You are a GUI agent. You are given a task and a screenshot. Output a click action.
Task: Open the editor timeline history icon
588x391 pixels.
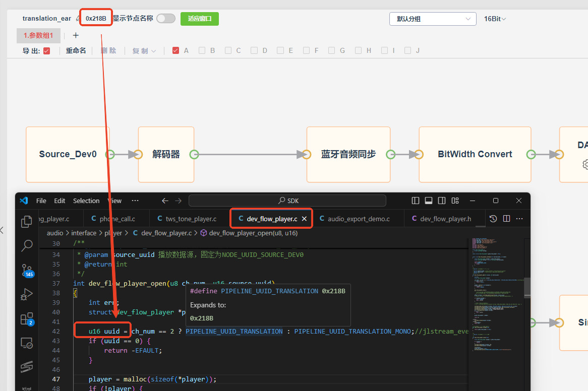pyautogui.click(x=493, y=219)
